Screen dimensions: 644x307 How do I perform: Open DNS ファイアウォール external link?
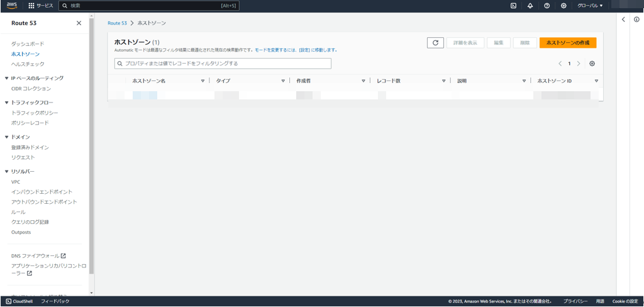38,255
